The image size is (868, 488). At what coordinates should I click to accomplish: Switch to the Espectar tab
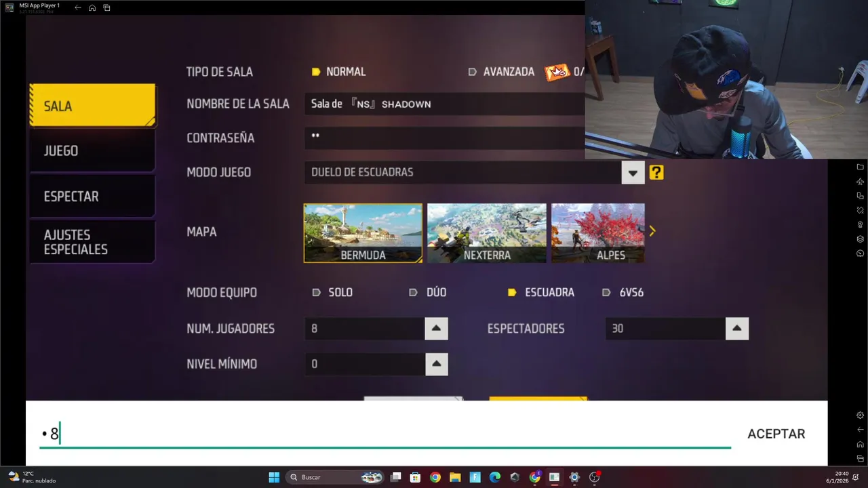[x=92, y=197]
